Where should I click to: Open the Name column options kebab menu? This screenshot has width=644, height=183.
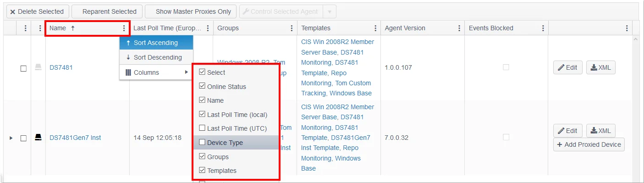124,28
